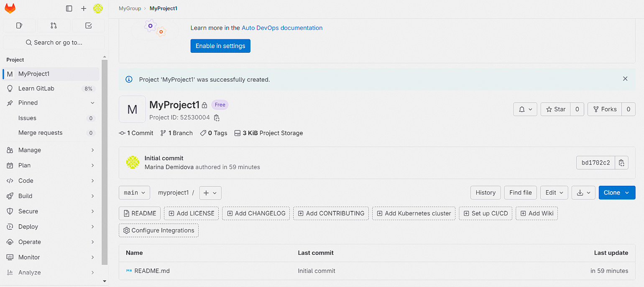The width and height of the screenshot is (644, 287).
Task: Open the Clone dropdown button
Action: pyautogui.click(x=617, y=192)
